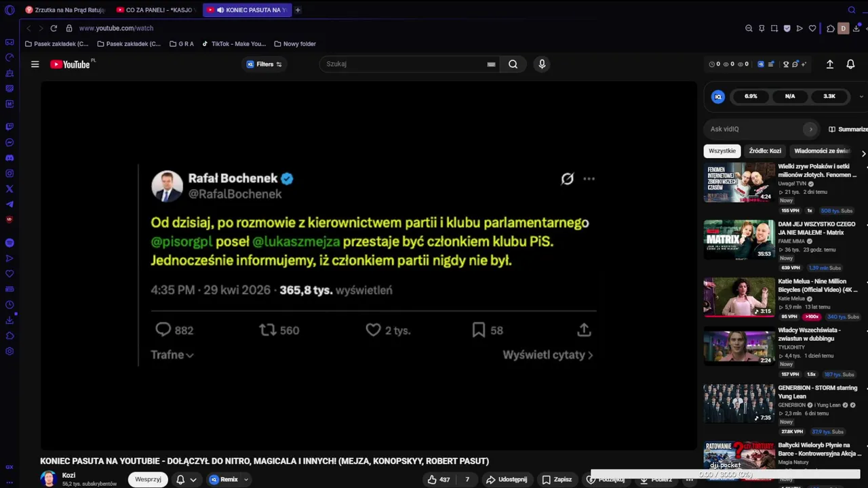Open the YouTube hamburger guide menu

point(35,64)
